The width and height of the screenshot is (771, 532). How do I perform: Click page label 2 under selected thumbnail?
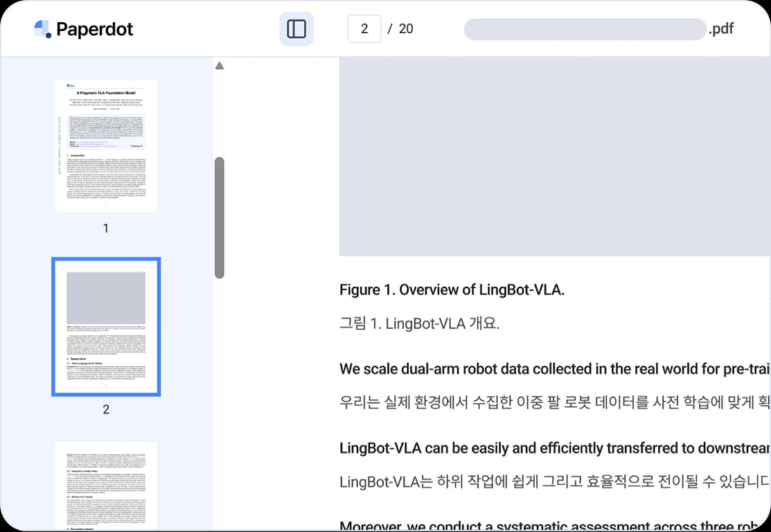click(x=106, y=409)
